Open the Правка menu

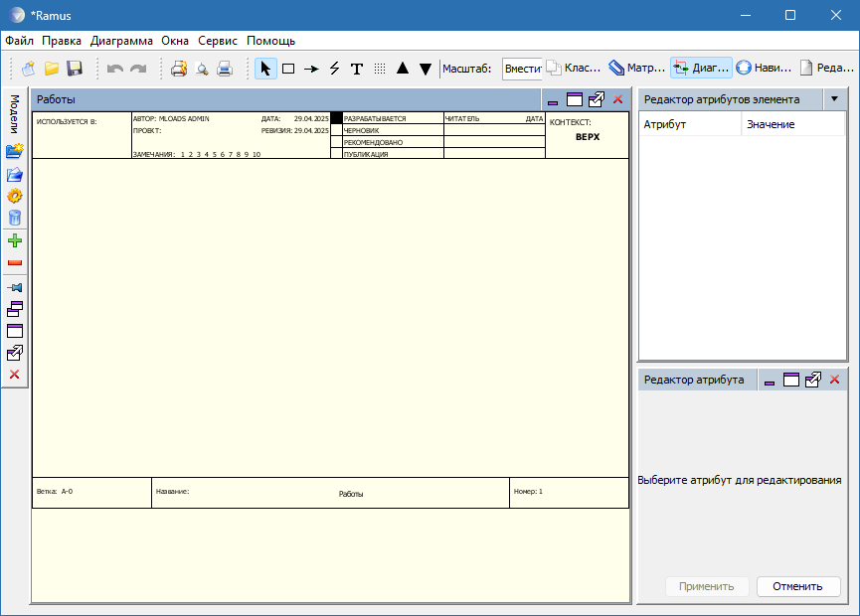tap(62, 41)
